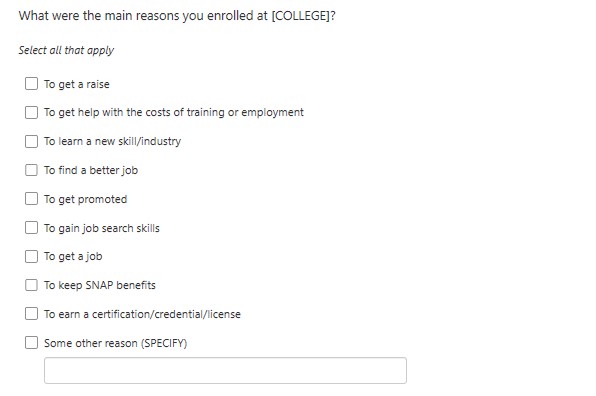Click 'To earn a certification/credential/license' label

point(143,314)
